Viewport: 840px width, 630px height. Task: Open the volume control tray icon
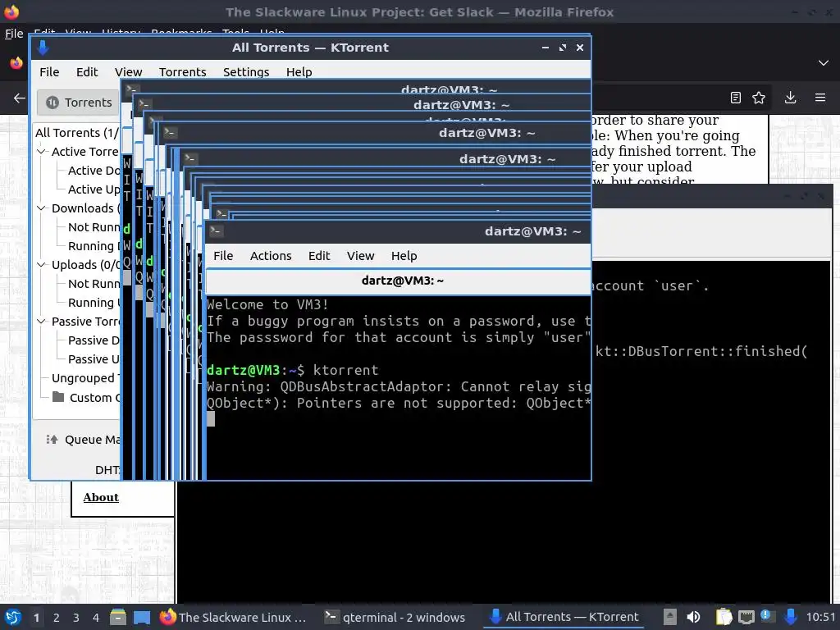693,617
